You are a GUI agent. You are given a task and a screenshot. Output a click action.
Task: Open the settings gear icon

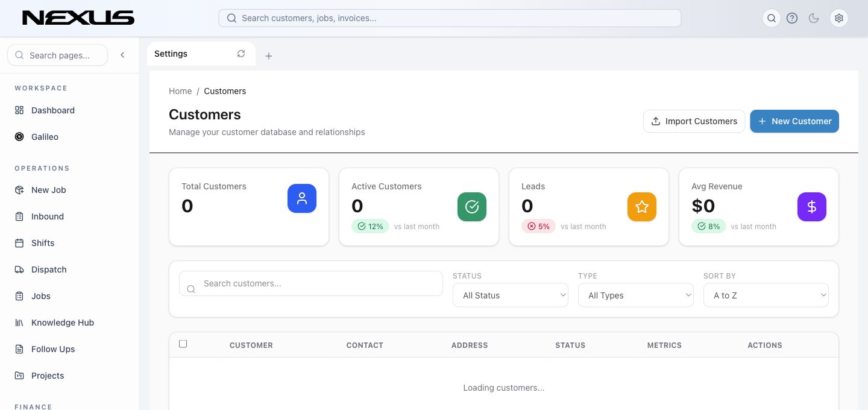pos(839,18)
